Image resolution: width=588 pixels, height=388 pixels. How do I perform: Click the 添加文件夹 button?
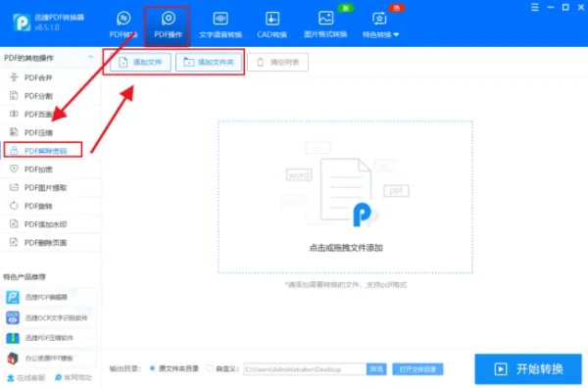[x=210, y=62]
